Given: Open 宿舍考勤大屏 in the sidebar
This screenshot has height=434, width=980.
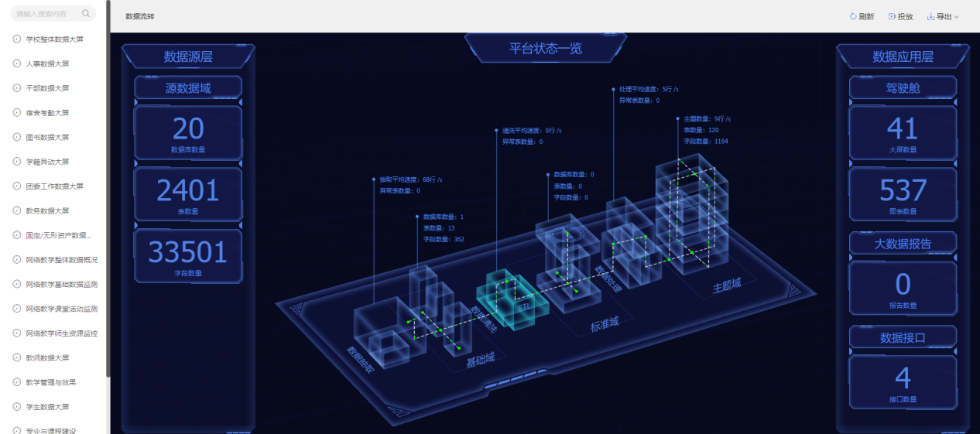Looking at the screenshot, I should (x=47, y=112).
